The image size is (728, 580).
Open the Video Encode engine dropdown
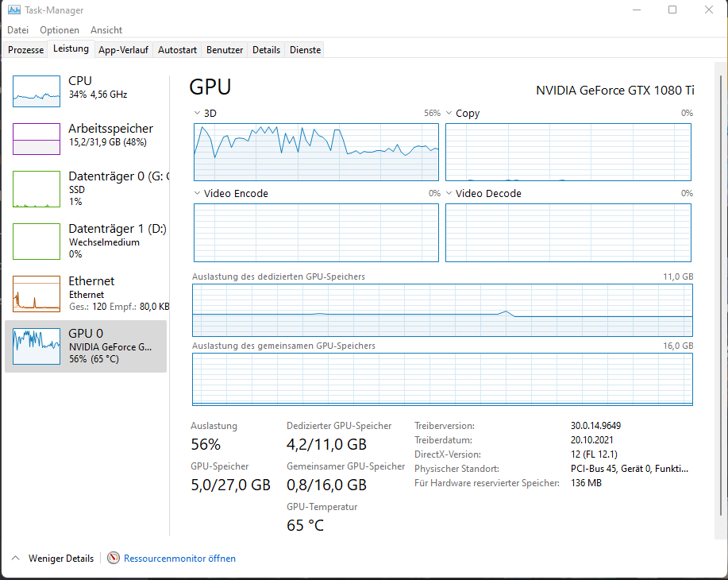point(198,193)
